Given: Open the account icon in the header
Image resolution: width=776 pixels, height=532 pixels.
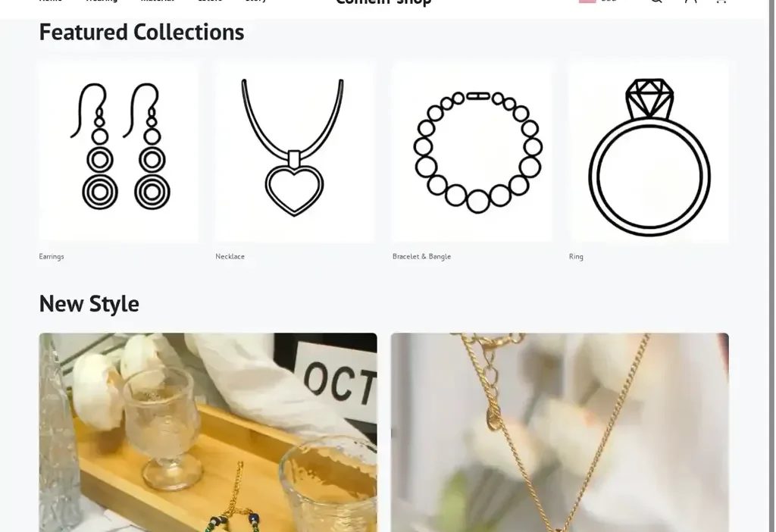Looking at the screenshot, I should pyautogui.click(x=691, y=1).
